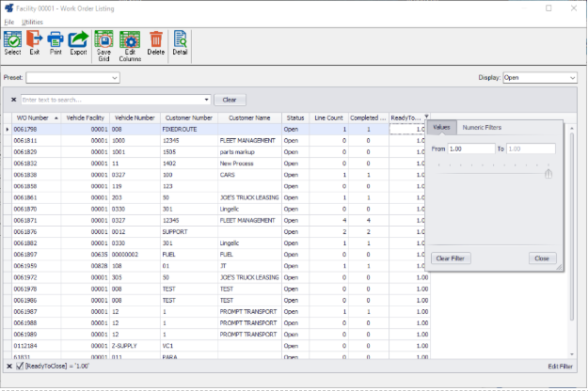Click the Delete trash can icon
This screenshot has width=588, height=391.
click(x=156, y=43)
